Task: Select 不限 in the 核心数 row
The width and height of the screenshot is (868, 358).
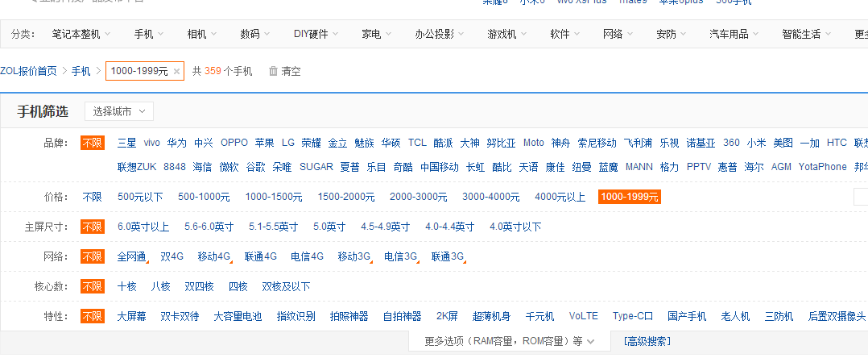Action: tap(93, 286)
